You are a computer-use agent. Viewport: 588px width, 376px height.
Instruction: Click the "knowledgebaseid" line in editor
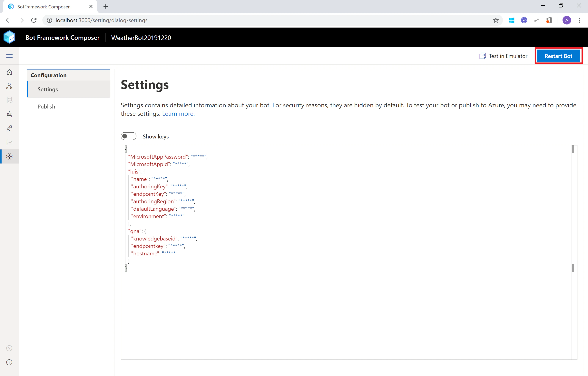(x=164, y=239)
